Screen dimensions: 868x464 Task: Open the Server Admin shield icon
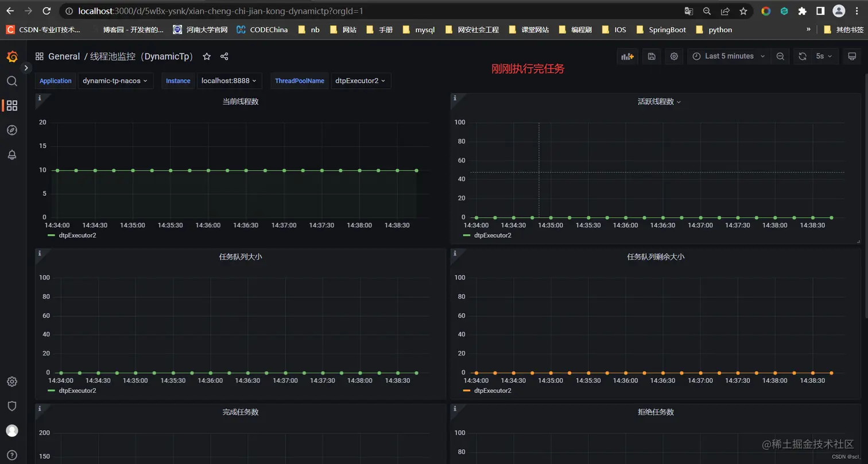[12, 406]
